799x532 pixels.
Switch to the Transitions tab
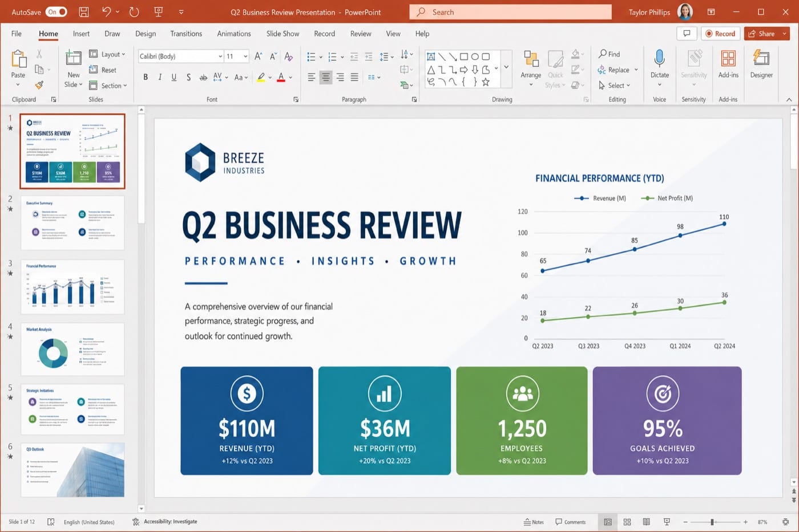pyautogui.click(x=186, y=34)
